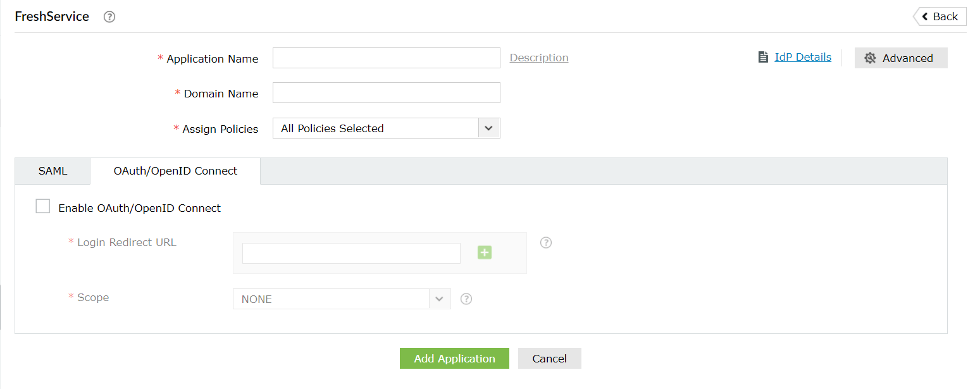This screenshot has width=980, height=389.
Task: Enable the OAuth/OpenID Connect checkbox
Action: pos(43,207)
